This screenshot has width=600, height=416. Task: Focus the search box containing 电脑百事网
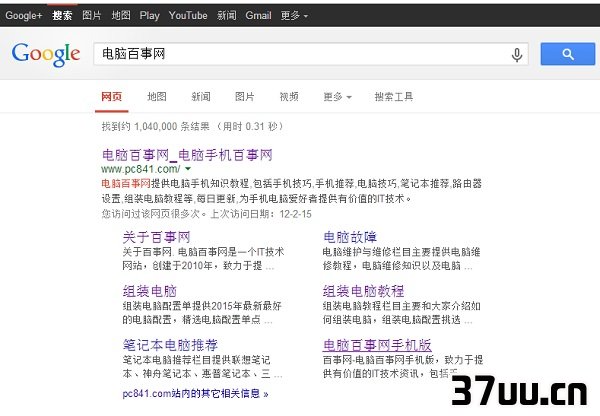click(x=311, y=54)
